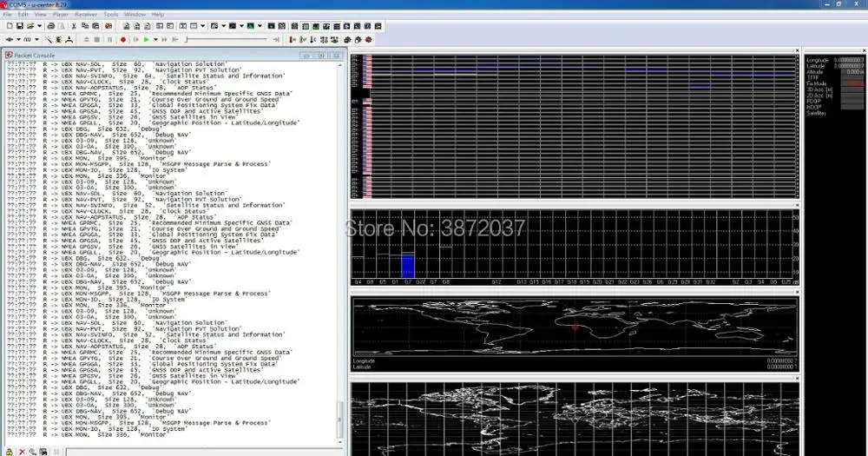Click the New file icon

tap(10, 26)
